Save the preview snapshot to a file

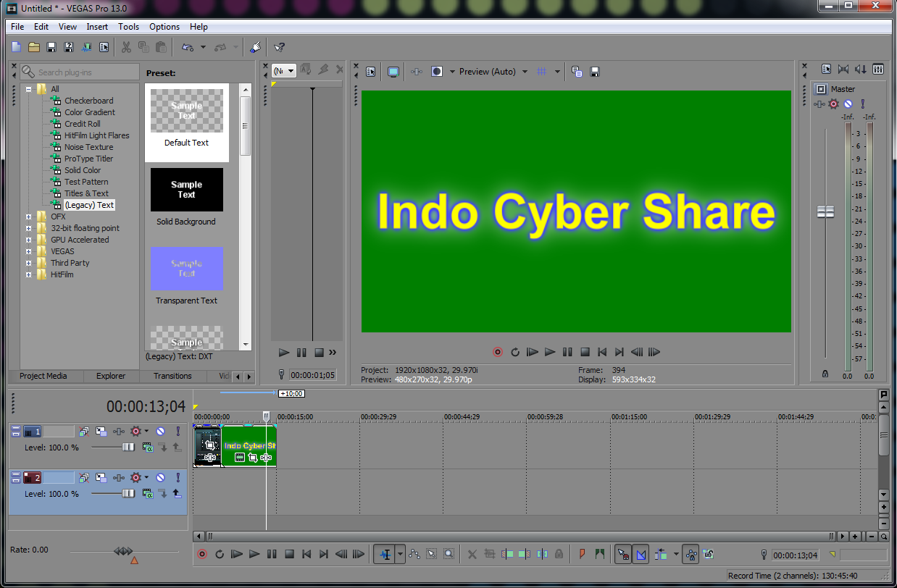(595, 72)
